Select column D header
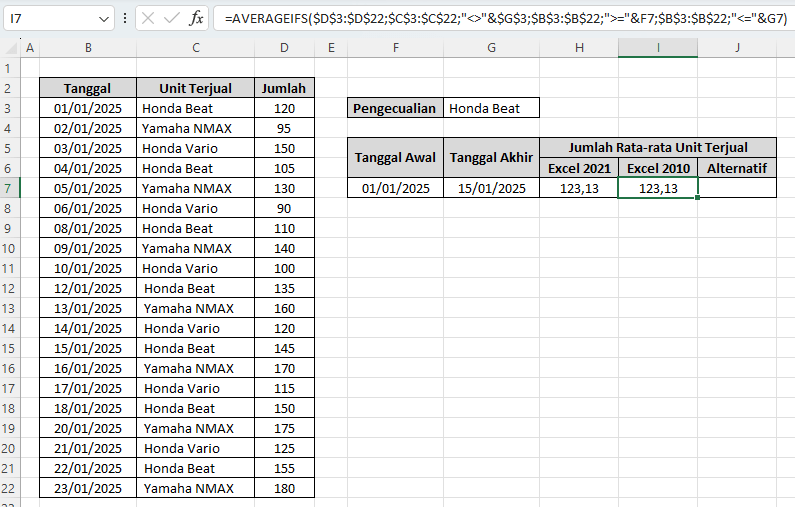795x507 pixels. click(284, 47)
